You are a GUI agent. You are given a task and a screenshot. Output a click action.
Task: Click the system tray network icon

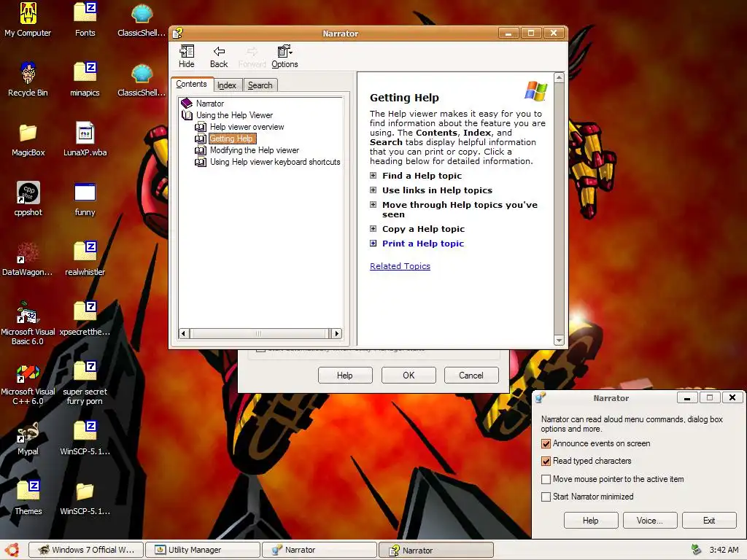(x=696, y=550)
